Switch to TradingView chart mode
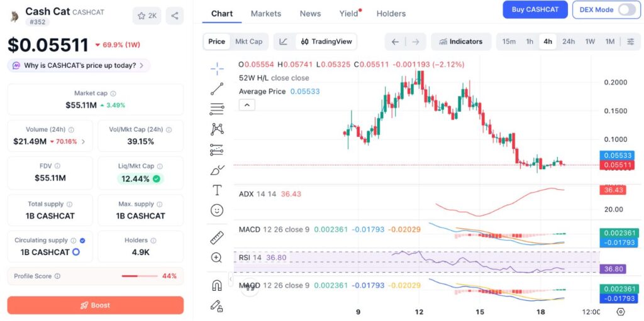644x321 pixels. pyautogui.click(x=326, y=41)
